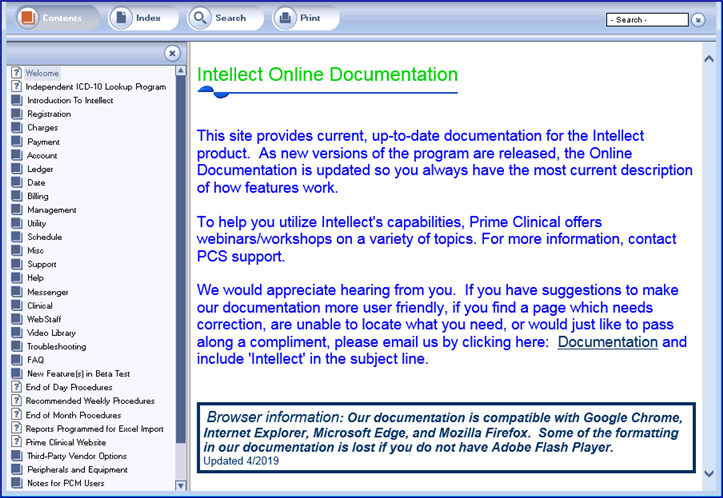Click main page scroll down chevron

pyautogui.click(x=709, y=474)
